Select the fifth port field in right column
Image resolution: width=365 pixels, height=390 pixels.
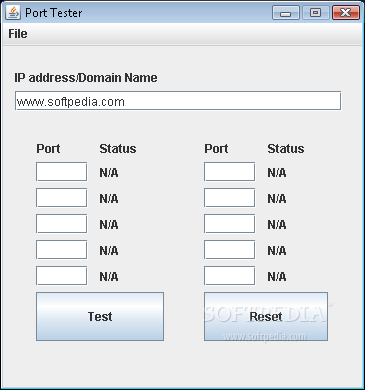[230, 276]
